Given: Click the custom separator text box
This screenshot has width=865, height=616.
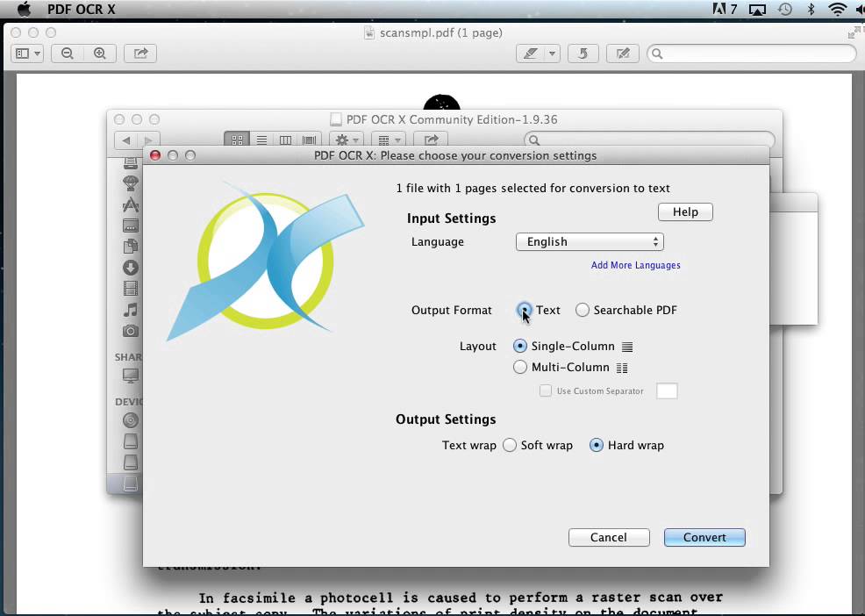Looking at the screenshot, I should (667, 390).
